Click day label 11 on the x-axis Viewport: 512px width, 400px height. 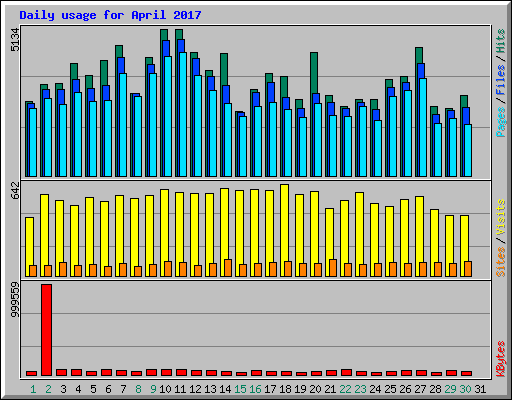180,389
